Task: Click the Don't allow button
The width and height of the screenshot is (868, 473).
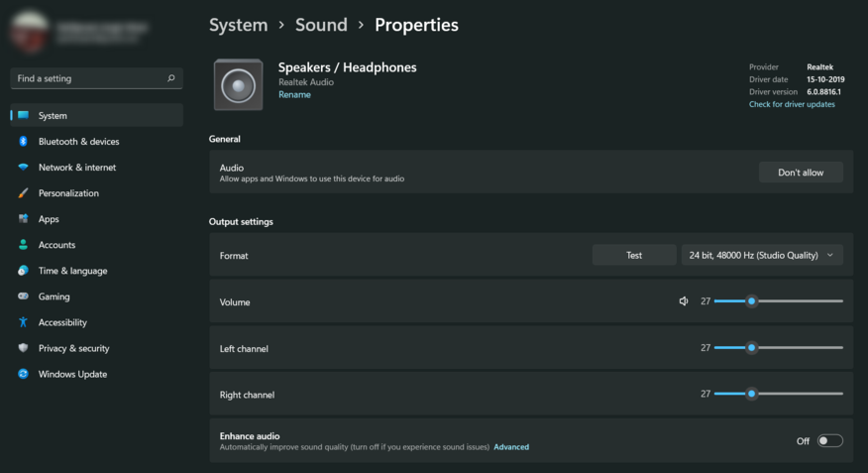Action: (801, 173)
